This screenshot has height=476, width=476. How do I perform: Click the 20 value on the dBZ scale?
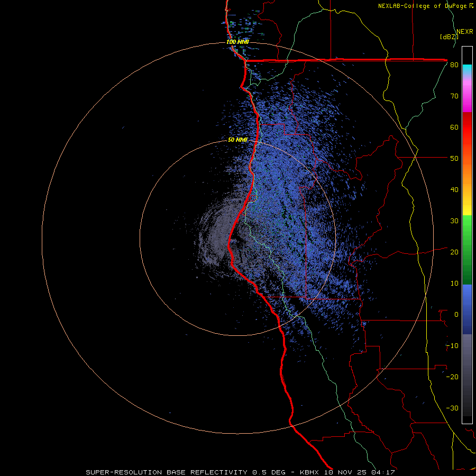(454, 252)
